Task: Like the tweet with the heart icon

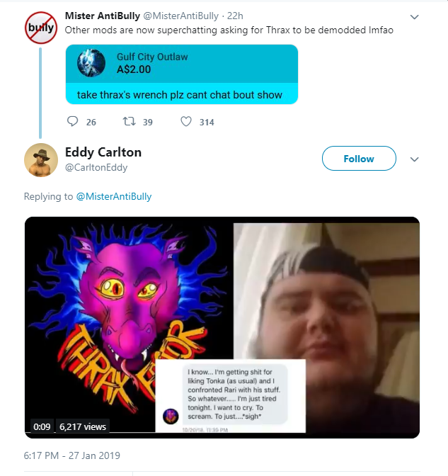Action: coord(186,121)
